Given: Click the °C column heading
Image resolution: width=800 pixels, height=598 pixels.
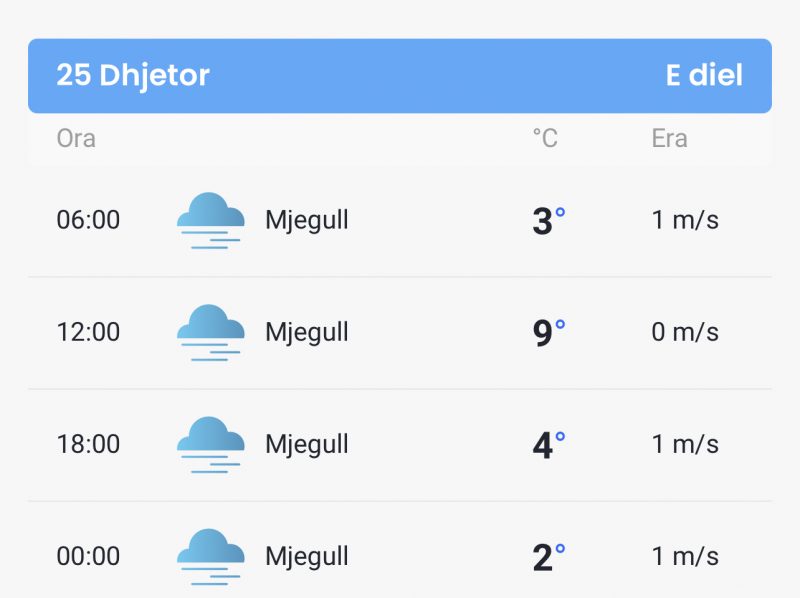Looking at the screenshot, I should click(545, 138).
